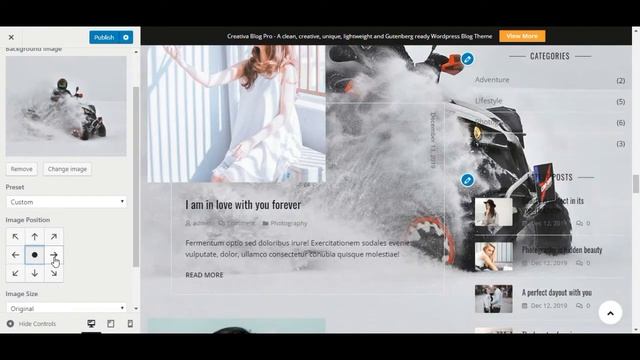The height and width of the screenshot is (360, 640).
Task: Open the Preset dropdown set to Custom
Action: [x=66, y=202]
